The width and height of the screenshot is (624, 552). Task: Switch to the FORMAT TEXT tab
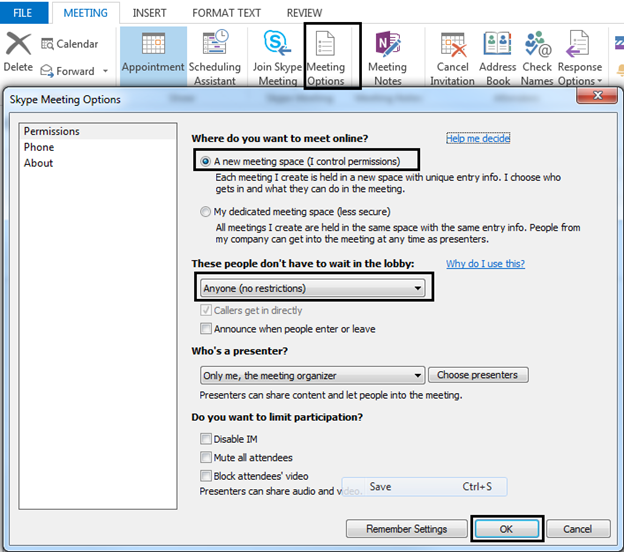point(226,13)
